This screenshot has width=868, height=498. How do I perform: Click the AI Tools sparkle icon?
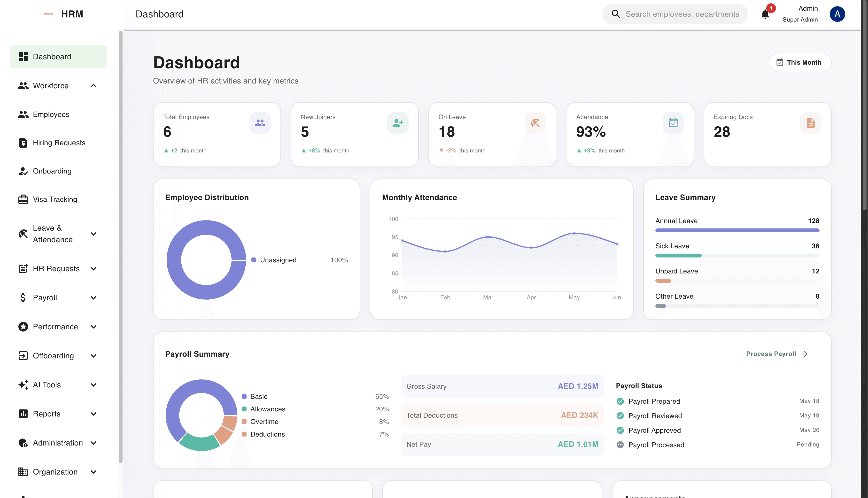(23, 385)
